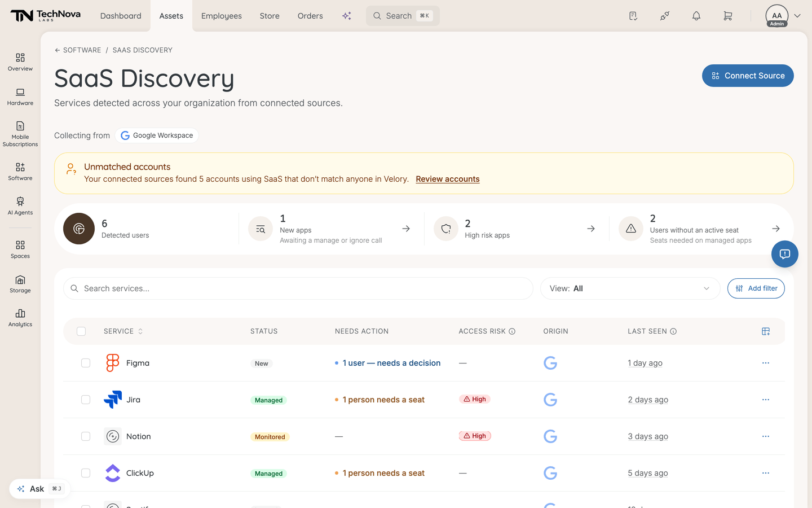Expand the View: All dropdown
812x508 pixels.
(x=630, y=288)
